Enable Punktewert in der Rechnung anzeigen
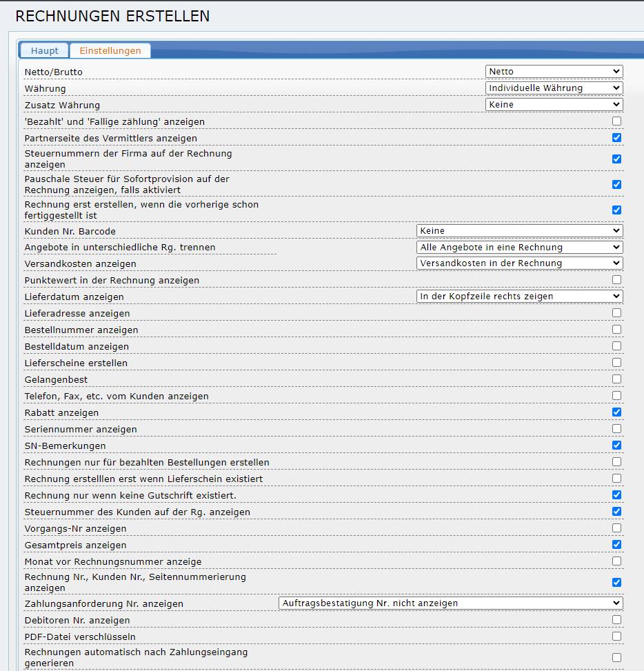Image resolution: width=644 pixels, height=671 pixels. click(x=616, y=280)
